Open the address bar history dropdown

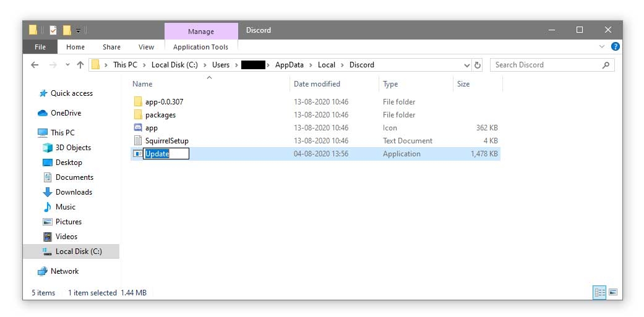tap(467, 66)
